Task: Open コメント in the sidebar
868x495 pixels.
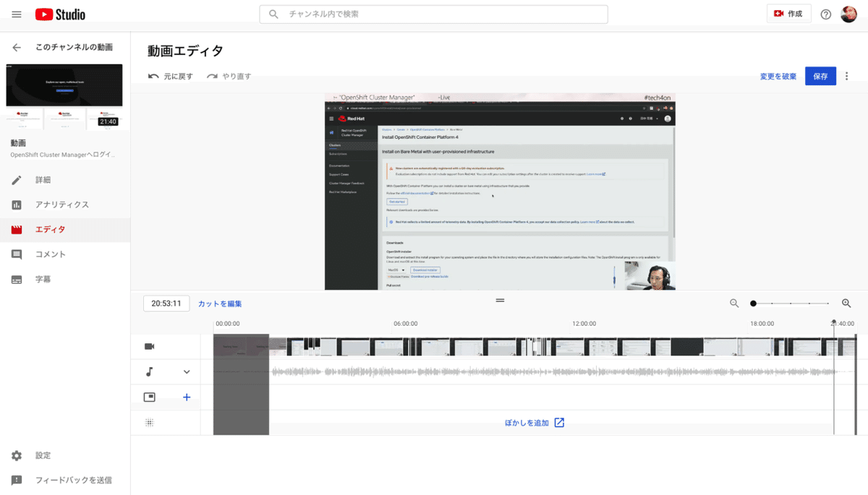Action: [x=65, y=254]
